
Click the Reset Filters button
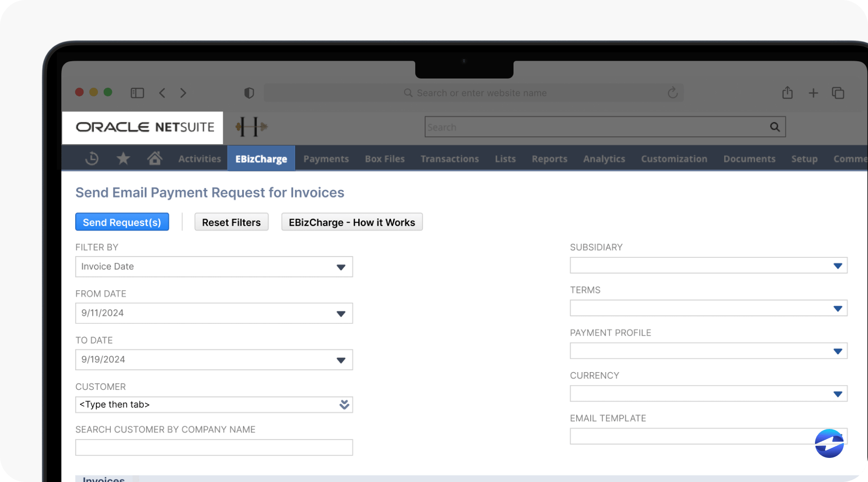(231, 222)
